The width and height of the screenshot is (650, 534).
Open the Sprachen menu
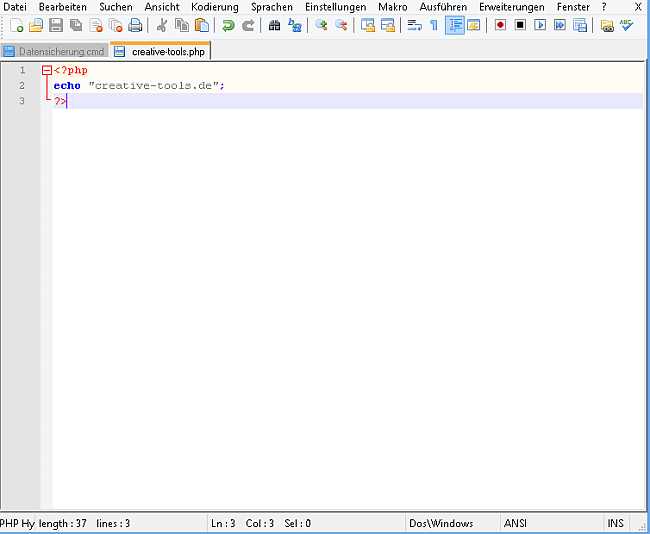pos(272,7)
